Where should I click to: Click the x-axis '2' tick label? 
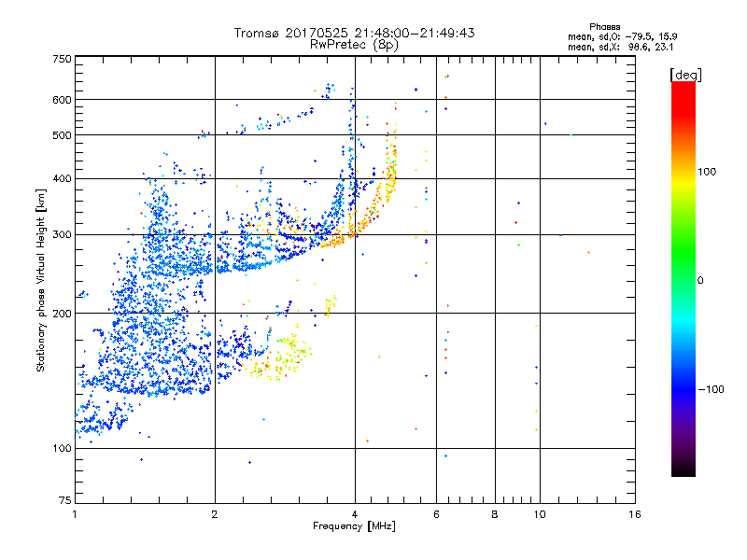[x=215, y=514]
